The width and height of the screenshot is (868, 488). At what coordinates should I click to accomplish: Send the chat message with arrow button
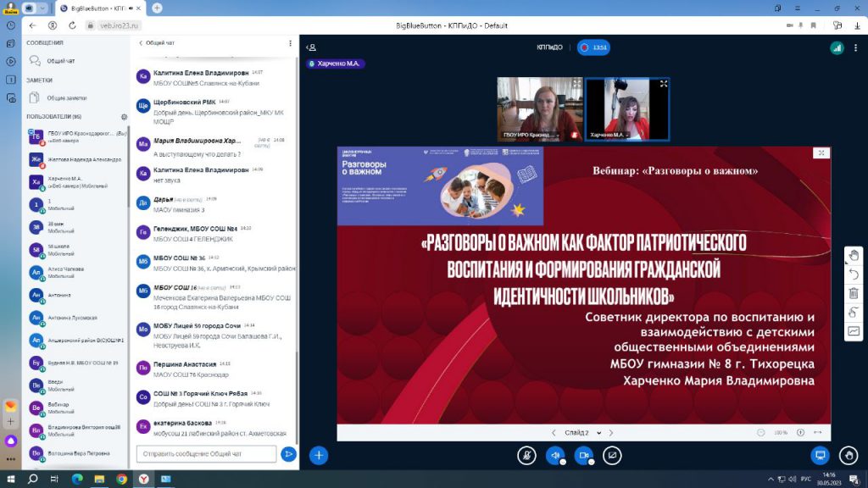coord(288,454)
